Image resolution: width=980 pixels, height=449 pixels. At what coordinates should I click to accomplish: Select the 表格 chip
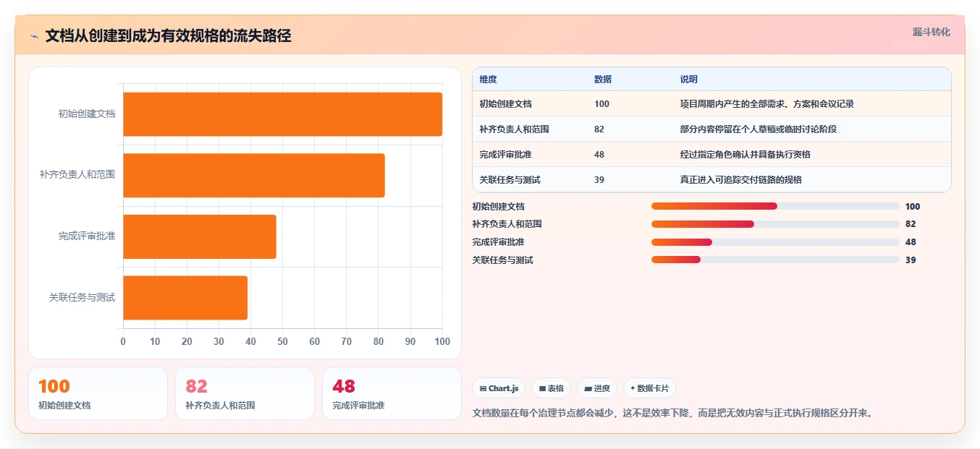point(552,388)
